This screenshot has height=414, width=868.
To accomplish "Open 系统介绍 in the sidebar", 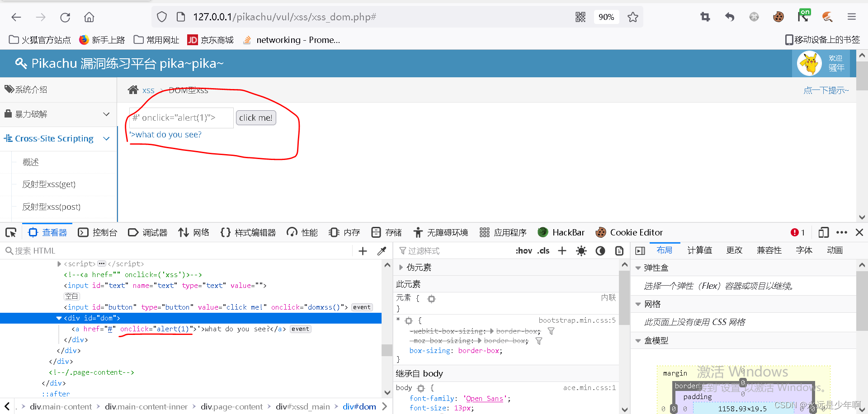I will (x=58, y=89).
